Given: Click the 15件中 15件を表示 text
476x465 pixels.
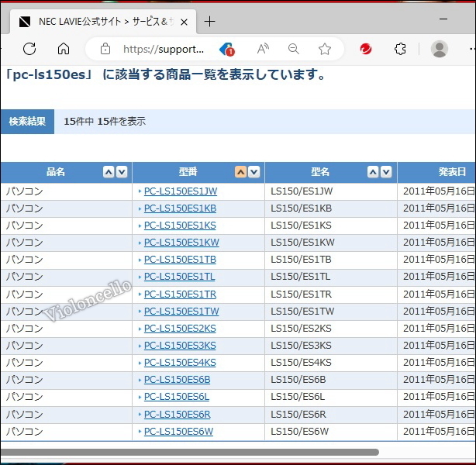Looking at the screenshot, I should 105,122.
